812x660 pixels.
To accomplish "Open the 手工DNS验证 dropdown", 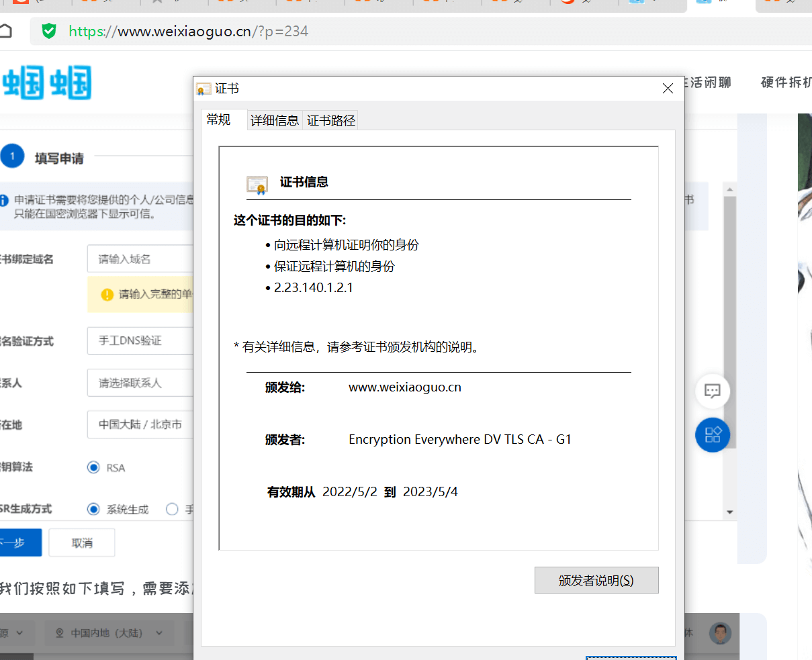I will pos(140,341).
